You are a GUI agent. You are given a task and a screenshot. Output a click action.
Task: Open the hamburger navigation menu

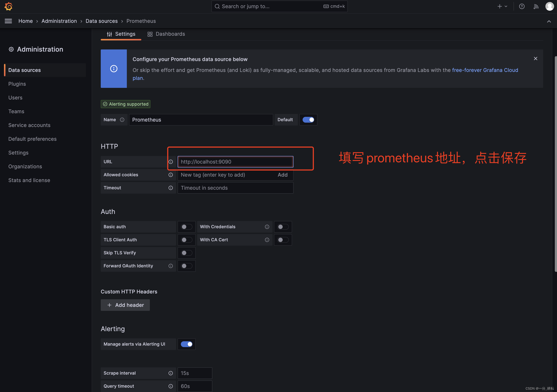pos(8,21)
